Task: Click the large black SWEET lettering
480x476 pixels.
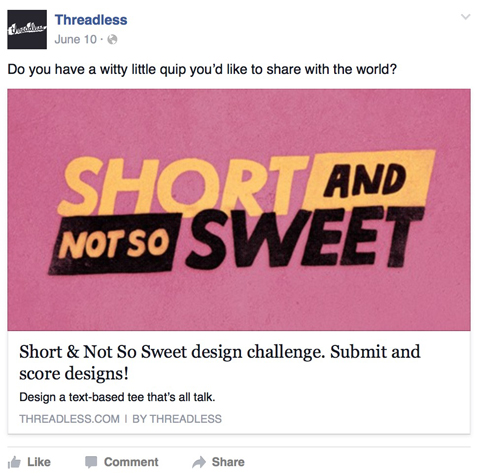Action: pyautogui.click(x=305, y=237)
